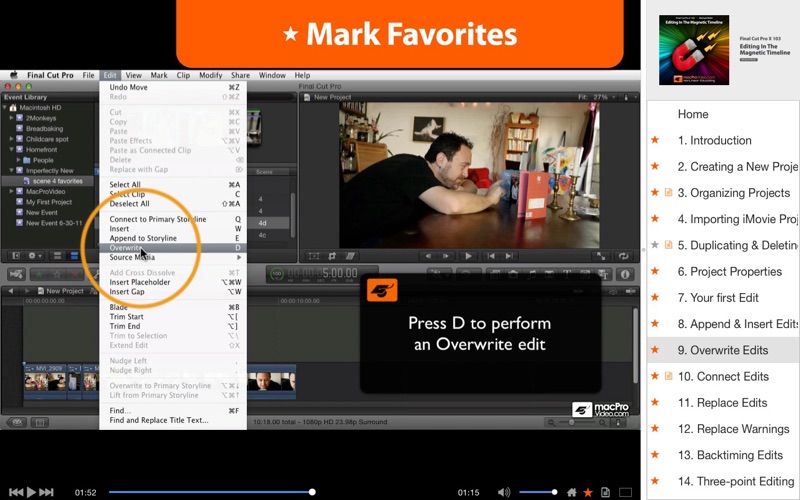Toggle favorite star for 7. Your first Edit
Screen dimensions: 800x500
pyautogui.click(x=655, y=297)
